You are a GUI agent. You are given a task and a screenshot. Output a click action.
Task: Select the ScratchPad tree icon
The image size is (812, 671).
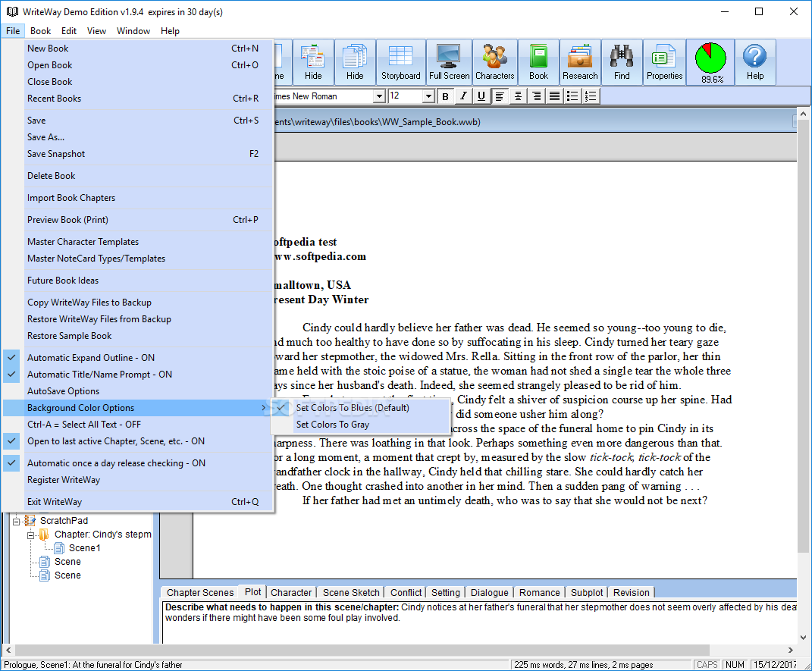point(30,520)
